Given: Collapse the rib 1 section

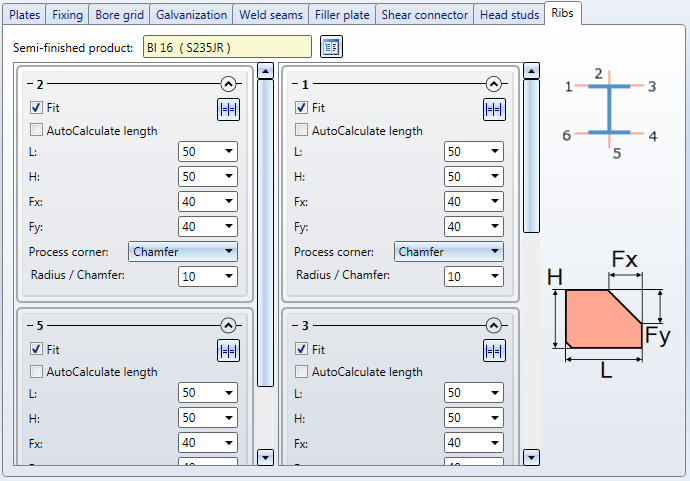Looking at the screenshot, I should [493, 86].
